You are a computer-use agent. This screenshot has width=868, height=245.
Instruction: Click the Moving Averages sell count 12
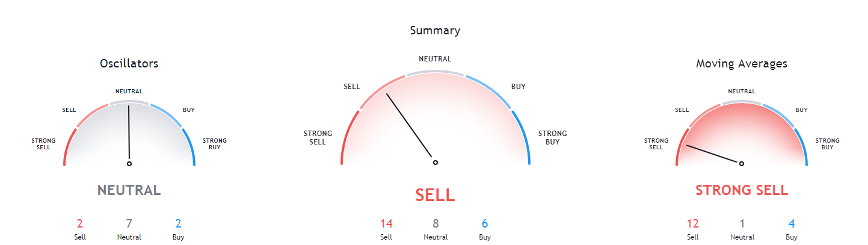pyautogui.click(x=692, y=224)
